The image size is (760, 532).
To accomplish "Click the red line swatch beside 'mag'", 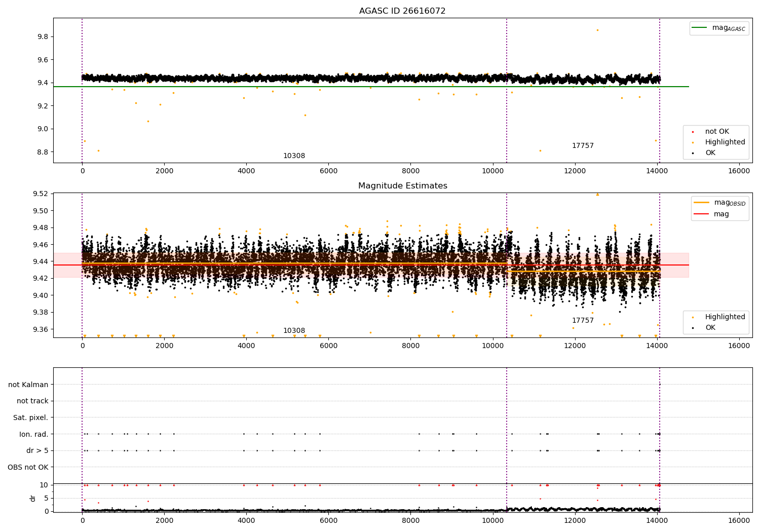I will (x=702, y=214).
